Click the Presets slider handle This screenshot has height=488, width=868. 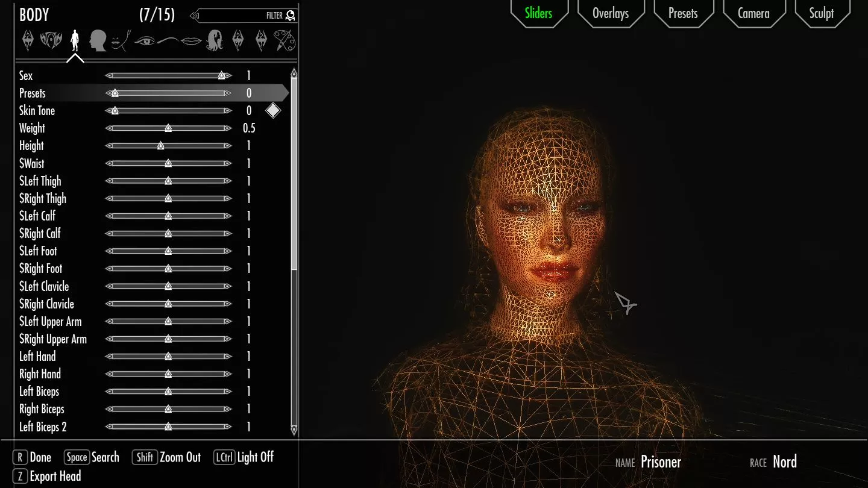pos(115,93)
